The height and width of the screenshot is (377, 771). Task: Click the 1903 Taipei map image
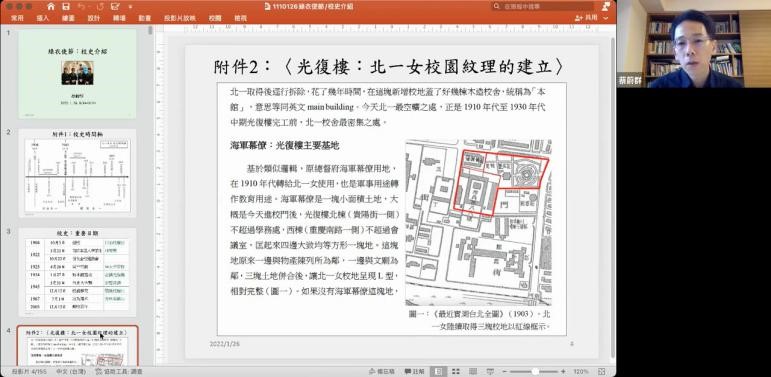[478, 222]
